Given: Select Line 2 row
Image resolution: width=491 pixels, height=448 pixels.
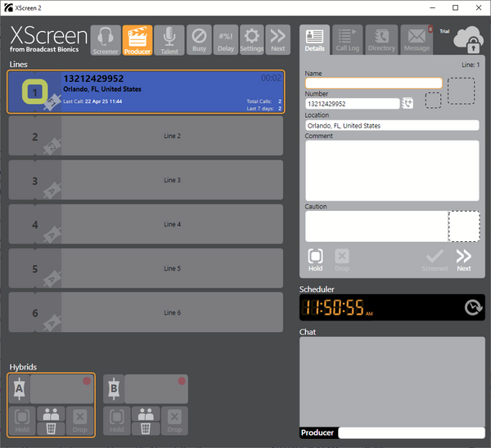Looking at the screenshot, I should pyautogui.click(x=146, y=136).
